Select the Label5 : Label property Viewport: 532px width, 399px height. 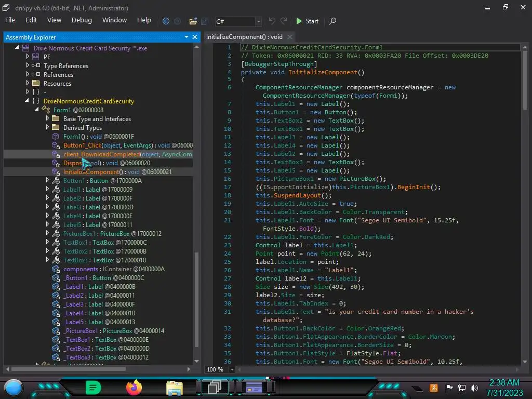tap(98, 224)
